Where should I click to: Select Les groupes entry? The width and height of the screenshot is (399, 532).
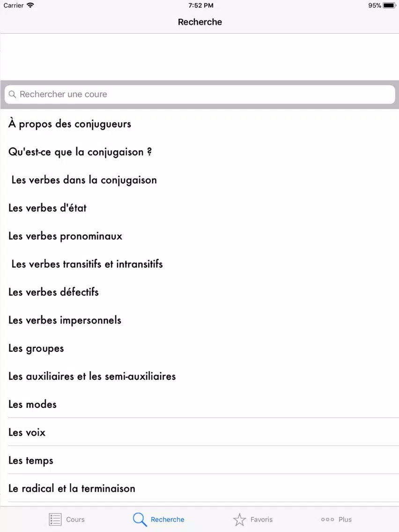[199, 348]
